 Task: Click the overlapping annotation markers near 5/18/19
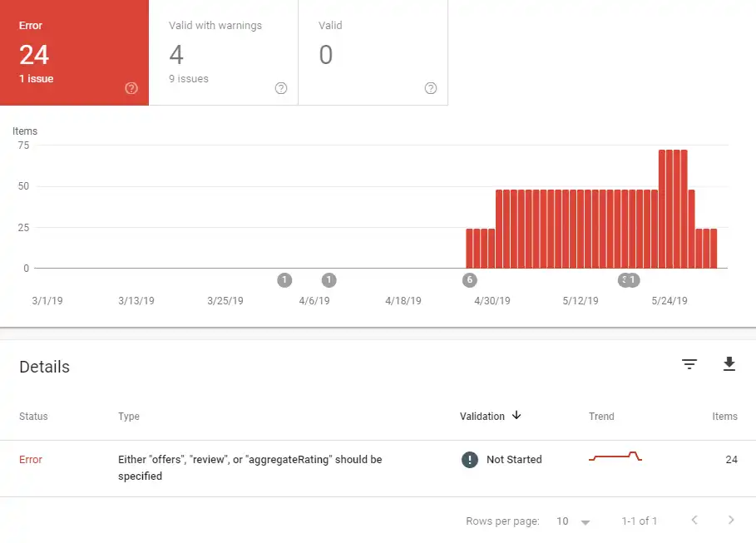point(629,279)
